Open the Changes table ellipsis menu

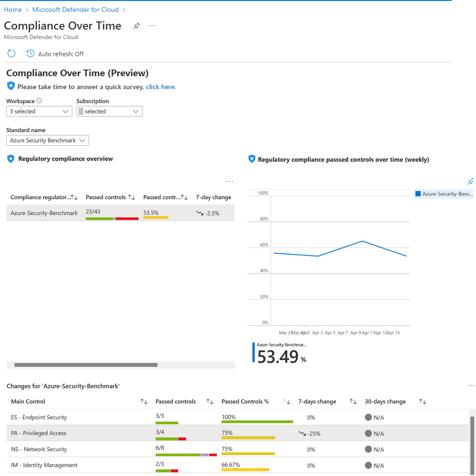[x=471, y=385]
